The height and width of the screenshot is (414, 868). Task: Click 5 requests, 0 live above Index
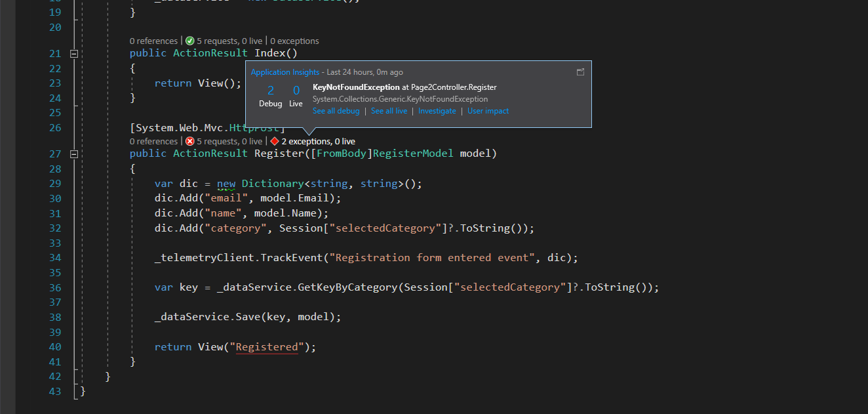pyautogui.click(x=229, y=41)
